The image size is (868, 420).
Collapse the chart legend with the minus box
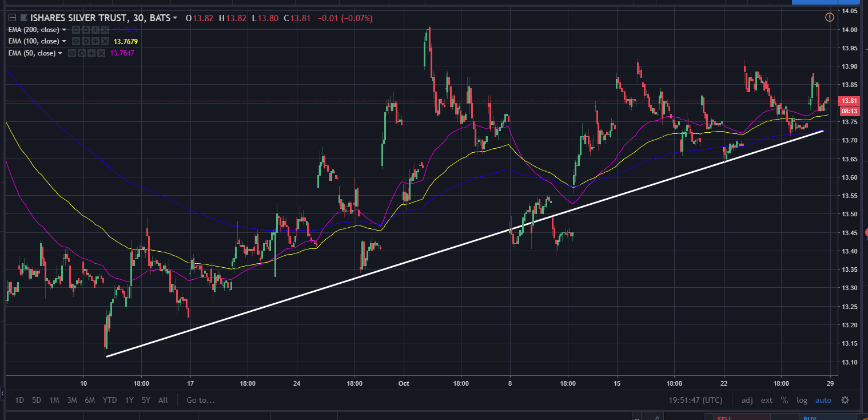click(x=12, y=18)
